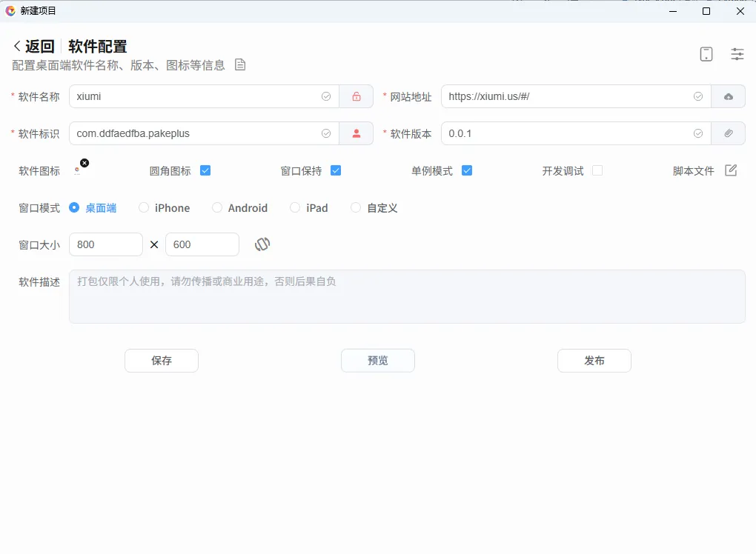
Task: Click the phone device icon at top right
Action: pos(706,54)
